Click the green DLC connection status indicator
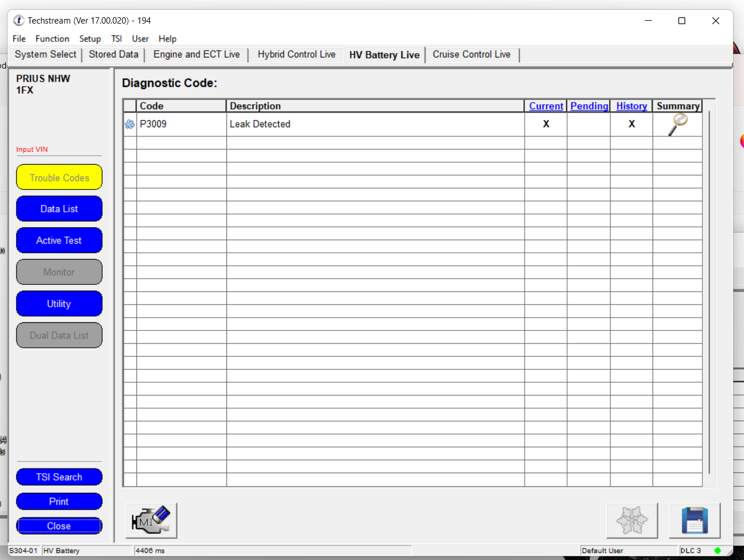Image resolution: width=744 pixels, height=560 pixels. point(718,551)
